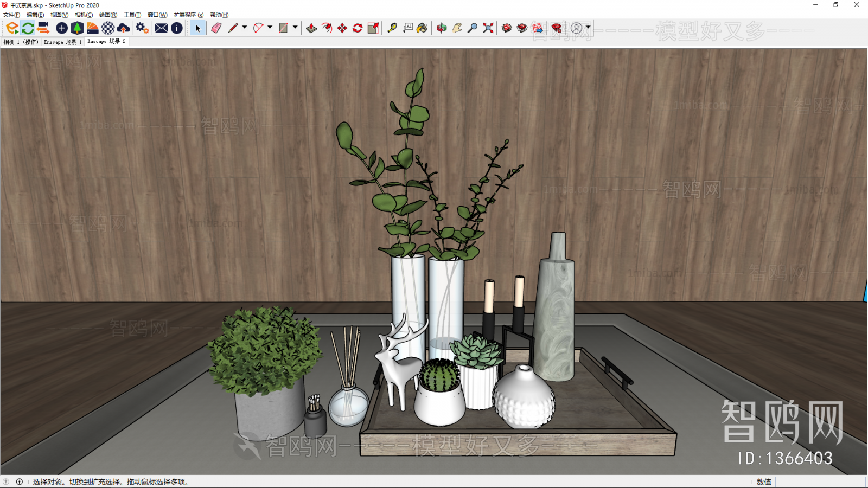The width and height of the screenshot is (868, 488).
Task: Start the Enscape renderer
Action: click(x=12, y=28)
